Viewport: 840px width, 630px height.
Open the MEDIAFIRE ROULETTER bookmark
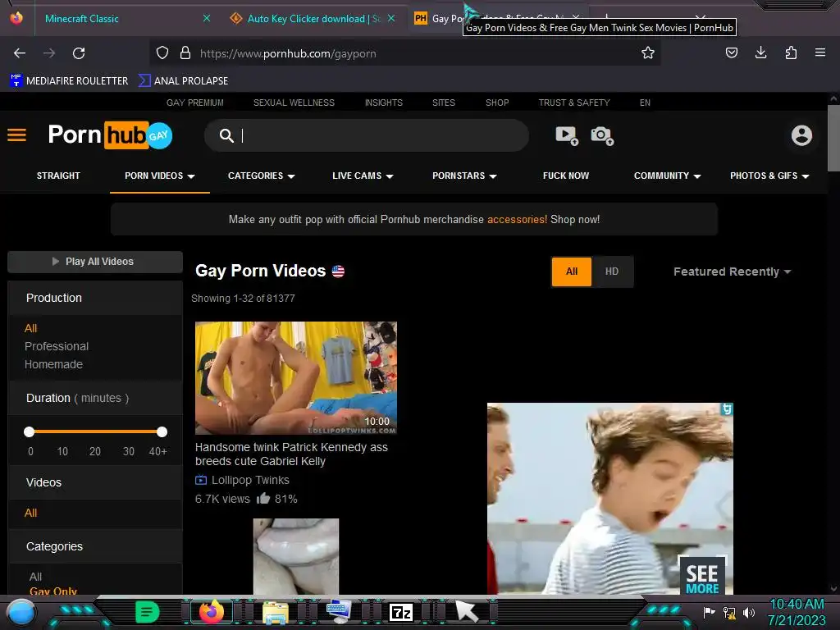click(69, 81)
